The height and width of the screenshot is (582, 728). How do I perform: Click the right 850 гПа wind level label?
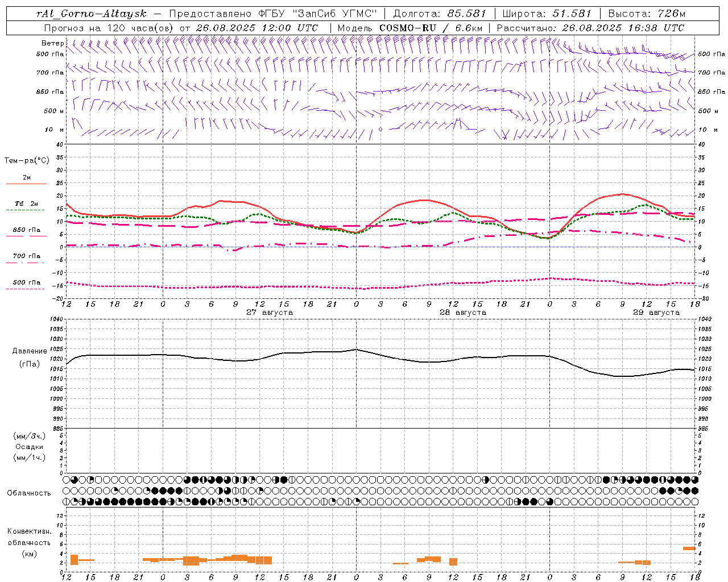[x=712, y=92]
